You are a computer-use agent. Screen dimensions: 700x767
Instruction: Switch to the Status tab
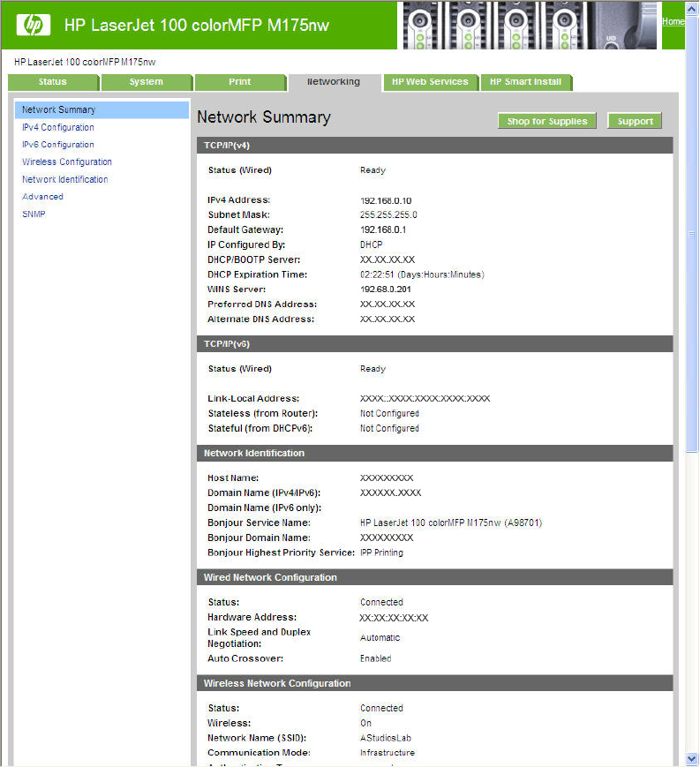(x=53, y=82)
